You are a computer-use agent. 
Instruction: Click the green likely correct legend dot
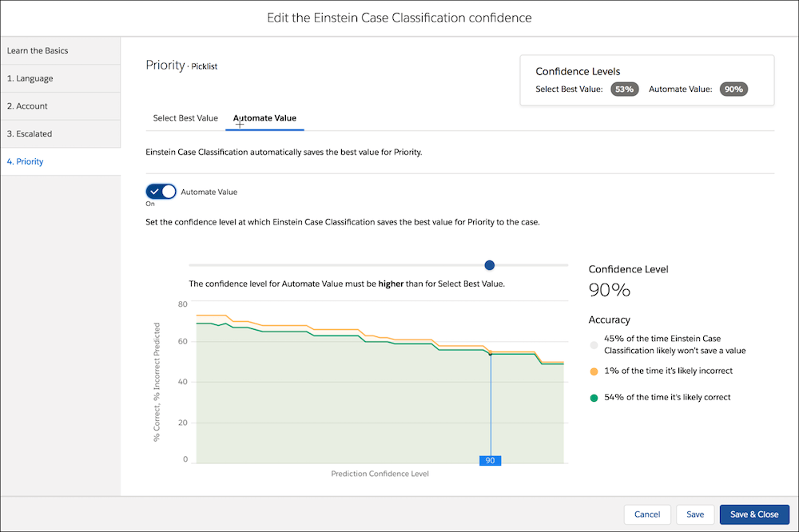[594, 398]
